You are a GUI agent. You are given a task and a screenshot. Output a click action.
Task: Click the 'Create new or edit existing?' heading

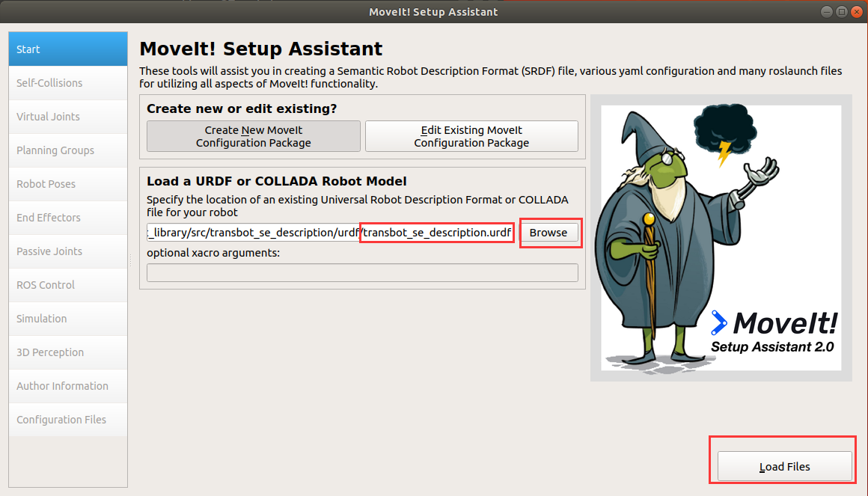pyautogui.click(x=242, y=108)
